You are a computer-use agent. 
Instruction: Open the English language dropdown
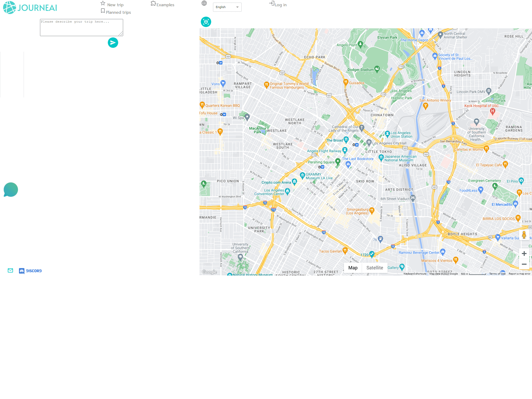pyautogui.click(x=227, y=7)
